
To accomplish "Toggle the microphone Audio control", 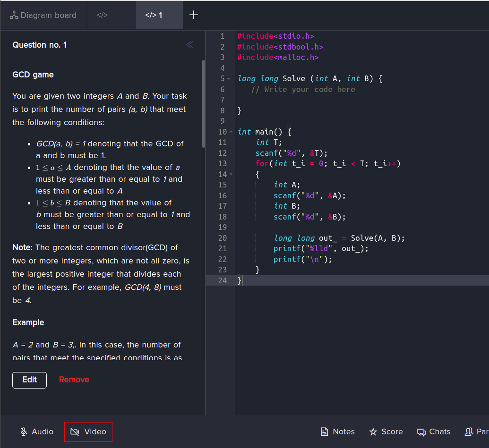I will click(37, 431).
